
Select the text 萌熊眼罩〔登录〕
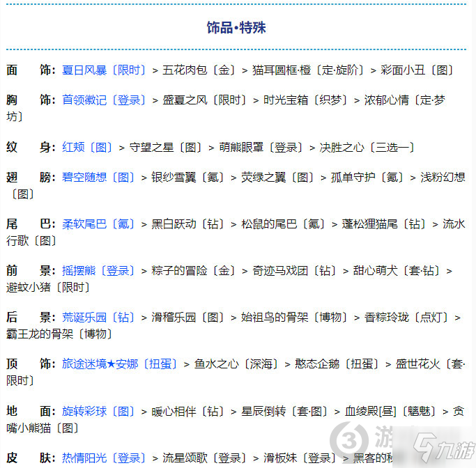click(x=261, y=147)
